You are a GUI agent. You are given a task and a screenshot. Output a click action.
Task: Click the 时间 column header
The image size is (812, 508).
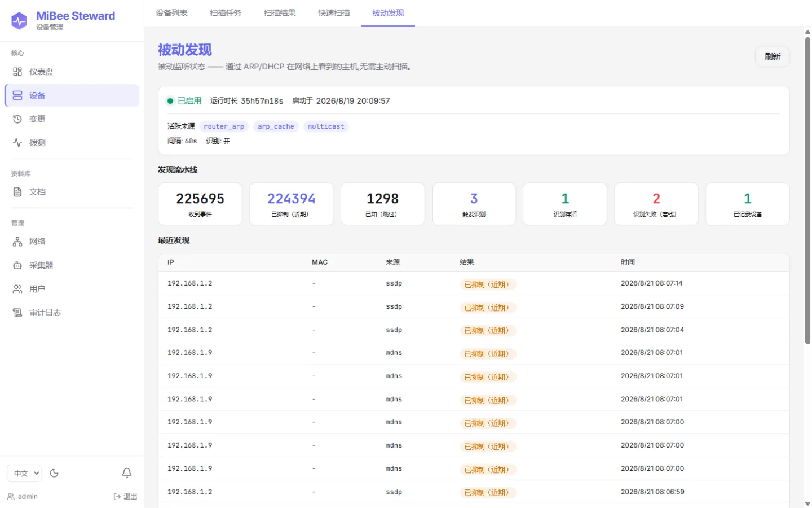[628, 262]
